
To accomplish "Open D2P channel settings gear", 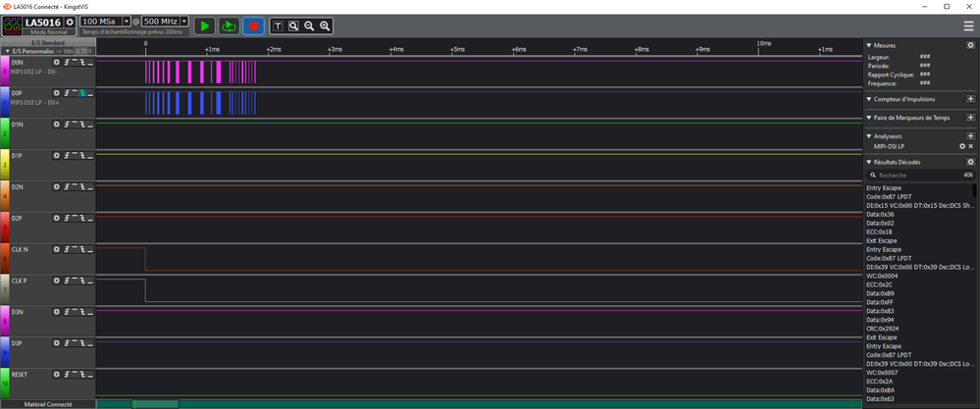I will pyautogui.click(x=56, y=218).
